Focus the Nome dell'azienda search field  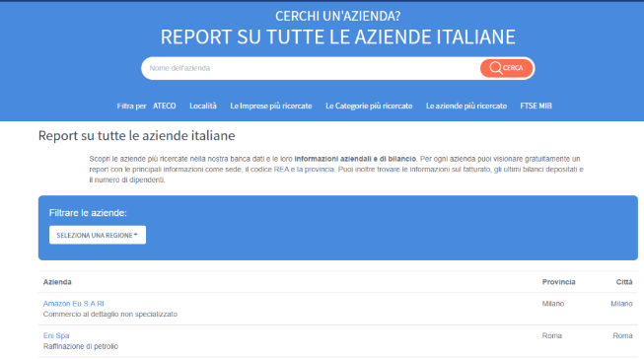coord(310,68)
